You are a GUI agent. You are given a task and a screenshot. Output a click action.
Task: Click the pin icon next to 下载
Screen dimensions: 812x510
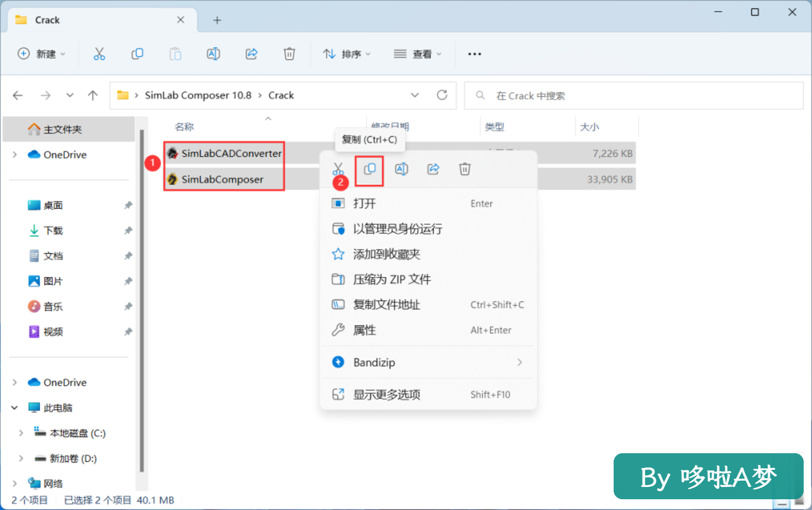pyautogui.click(x=128, y=231)
